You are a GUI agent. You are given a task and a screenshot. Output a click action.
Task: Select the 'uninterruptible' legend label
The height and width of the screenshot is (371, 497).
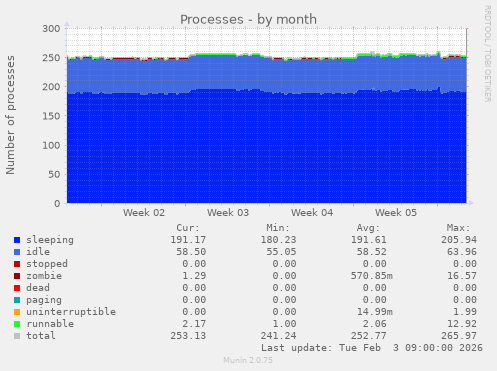pos(71,312)
